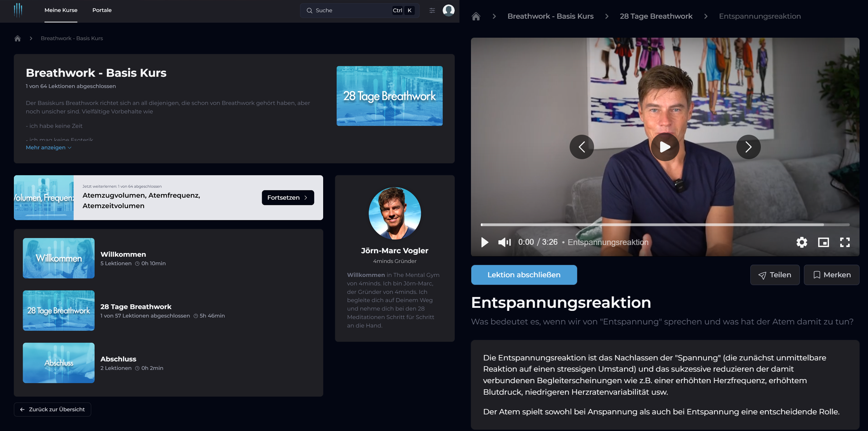This screenshot has width=868, height=431.
Task: Go to next lesson with right arrow
Action: click(748, 147)
